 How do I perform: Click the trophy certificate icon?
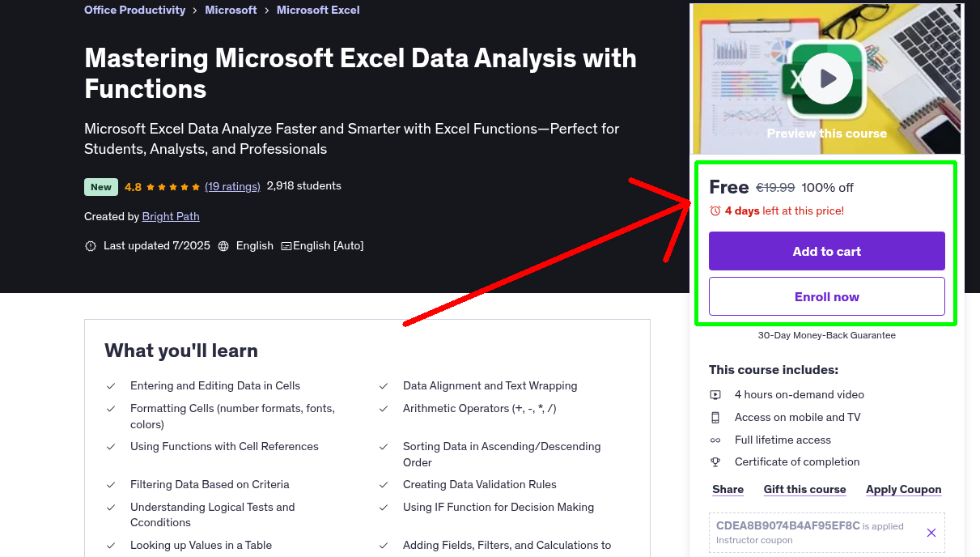click(x=715, y=462)
